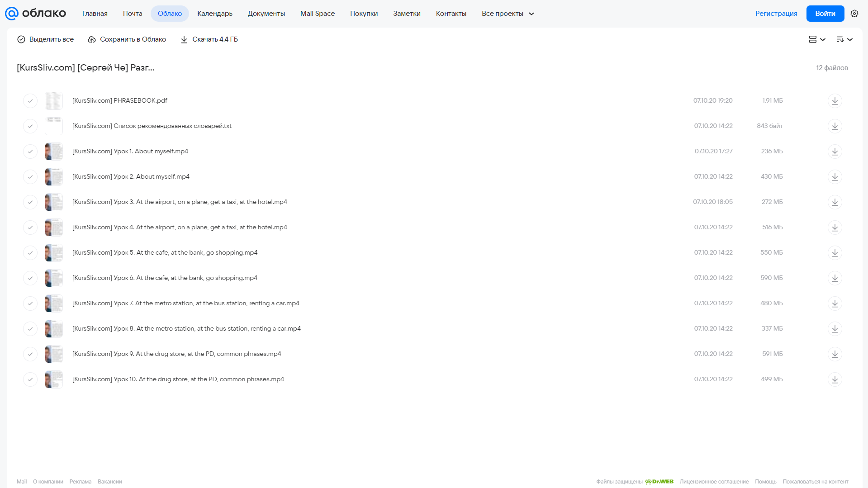This screenshot has height=488, width=868.
Task: Click the Войти button
Action: [x=825, y=14]
